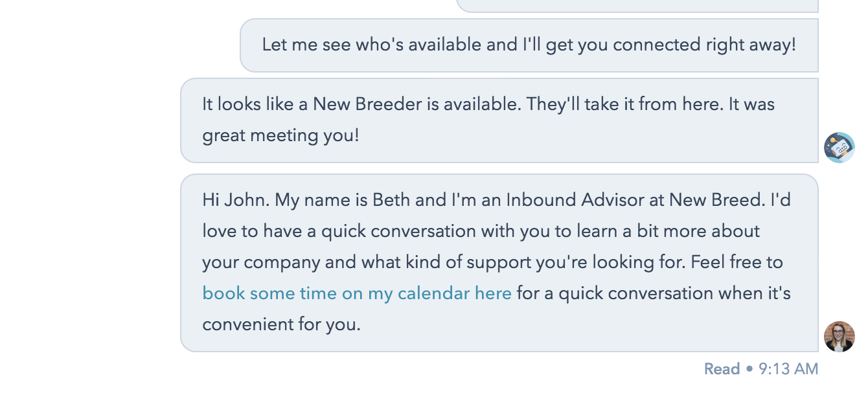Screen dimensions: 868x417
Task: Click the "Let me see who's available" message bubble
Action: (x=529, y=45)
